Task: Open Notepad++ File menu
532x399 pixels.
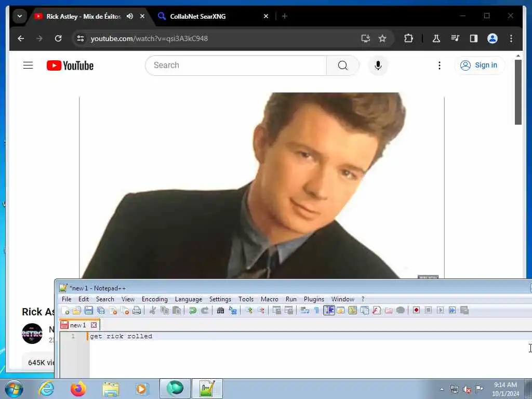Action: point(66,299)
